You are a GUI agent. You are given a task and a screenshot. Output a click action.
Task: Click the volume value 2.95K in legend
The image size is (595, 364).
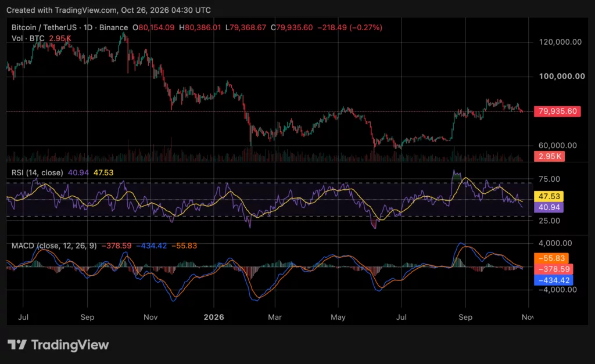60,38
